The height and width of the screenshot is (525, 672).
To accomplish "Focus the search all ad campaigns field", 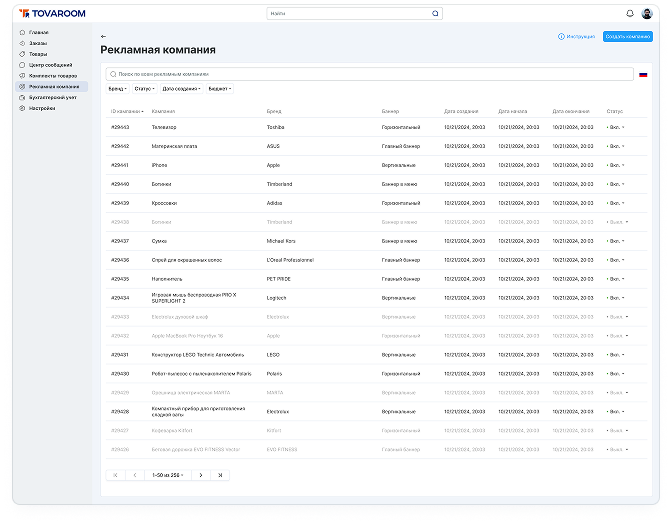I will pos(369,74).
